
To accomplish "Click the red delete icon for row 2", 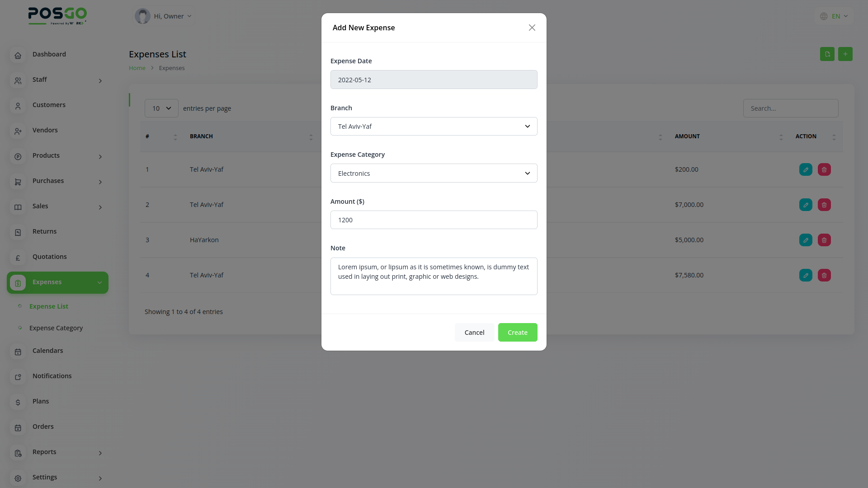I will tap(824, 205).
